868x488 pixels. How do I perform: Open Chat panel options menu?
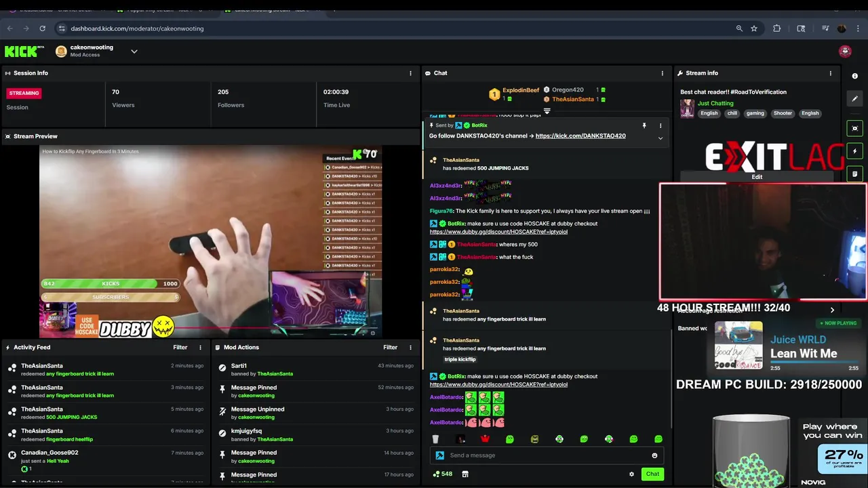[x=663, y=73]
